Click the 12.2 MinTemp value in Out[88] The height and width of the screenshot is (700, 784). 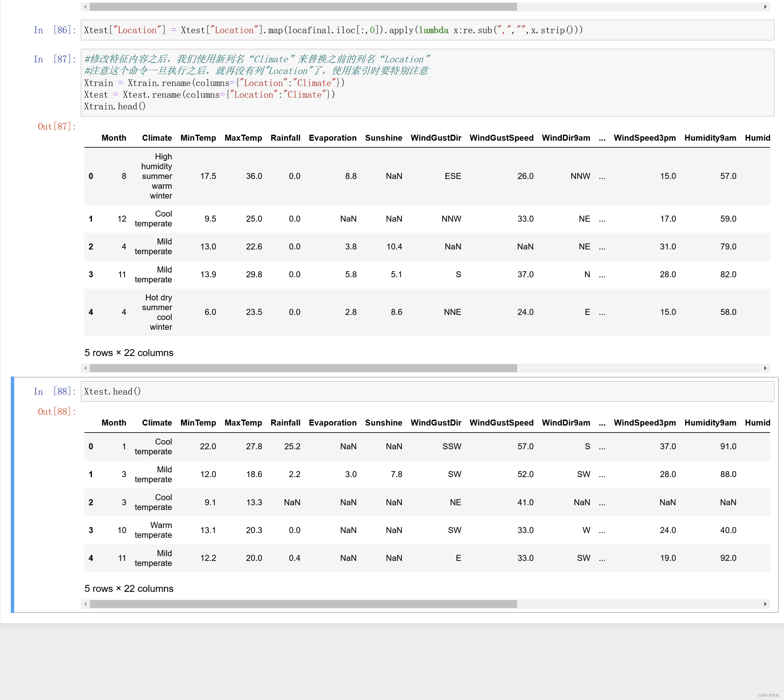[208, 558]
